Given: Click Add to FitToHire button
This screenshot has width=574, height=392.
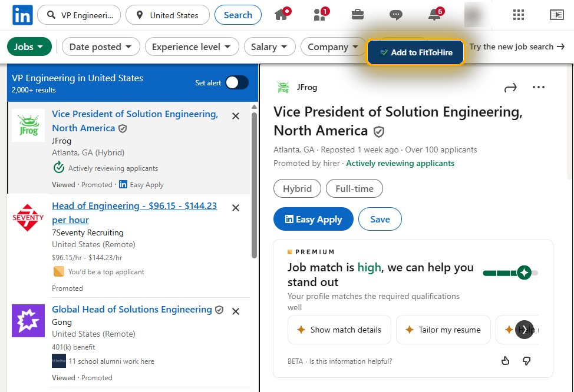Looking at the screenshot, I should [x=415, y=52].
